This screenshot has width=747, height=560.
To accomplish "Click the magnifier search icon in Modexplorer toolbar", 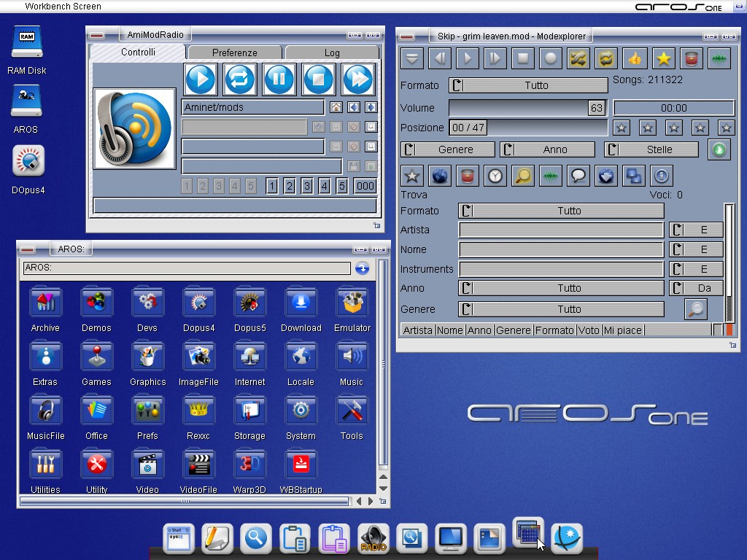I will (522, 176).
